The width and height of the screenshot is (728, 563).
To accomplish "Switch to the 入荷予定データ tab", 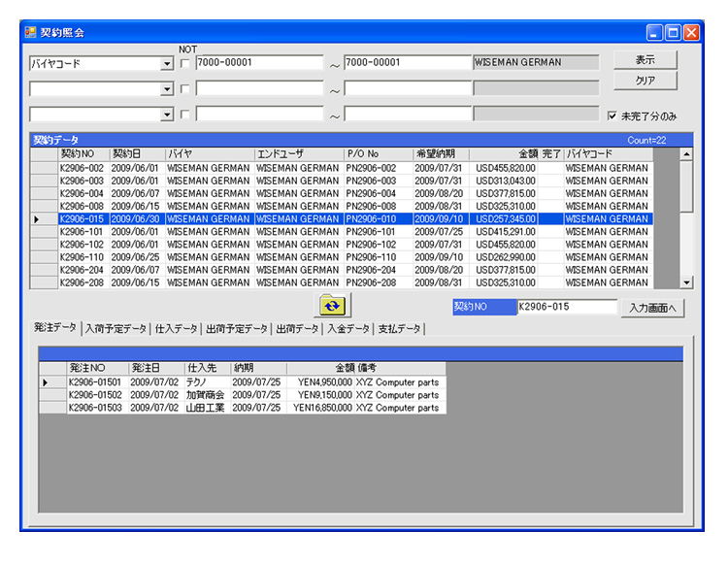I will click(x=116, y=329).
